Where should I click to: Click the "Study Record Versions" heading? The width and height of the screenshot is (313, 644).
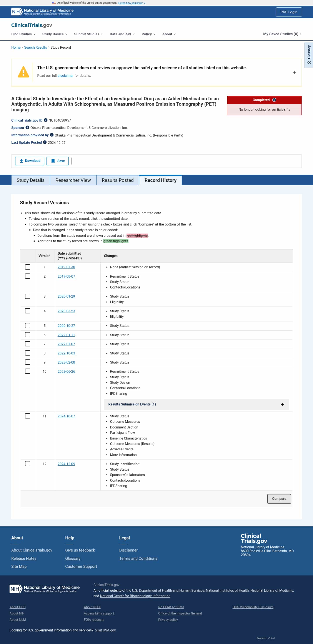(x=44, y=203)
